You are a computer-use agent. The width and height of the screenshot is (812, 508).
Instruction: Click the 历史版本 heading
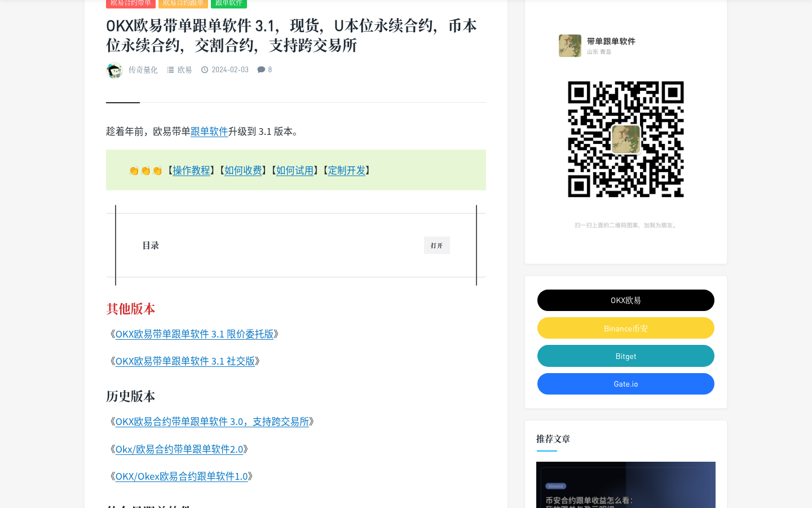coord(131,396)
